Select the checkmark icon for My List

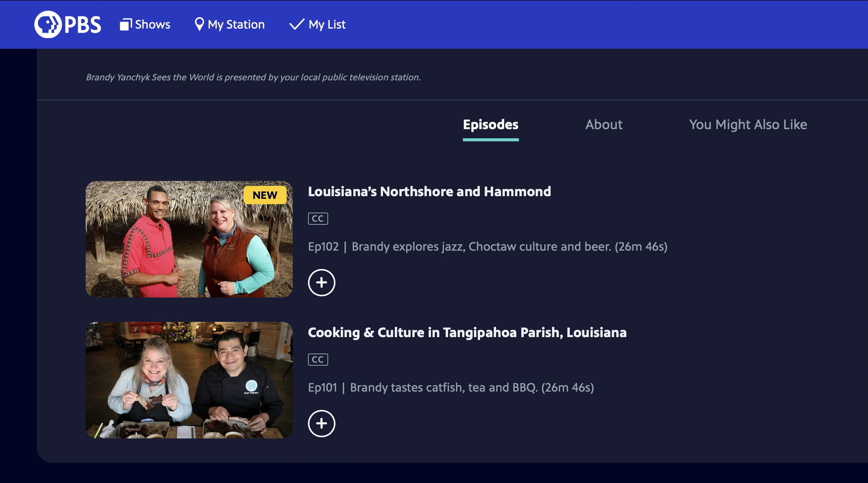tap(296, 24)
